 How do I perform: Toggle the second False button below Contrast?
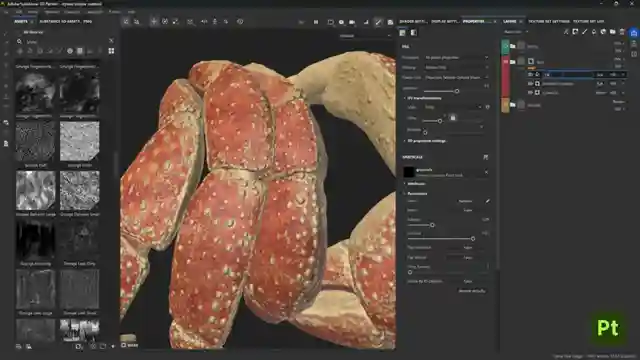pyautogui.click(x=468, y=258)
